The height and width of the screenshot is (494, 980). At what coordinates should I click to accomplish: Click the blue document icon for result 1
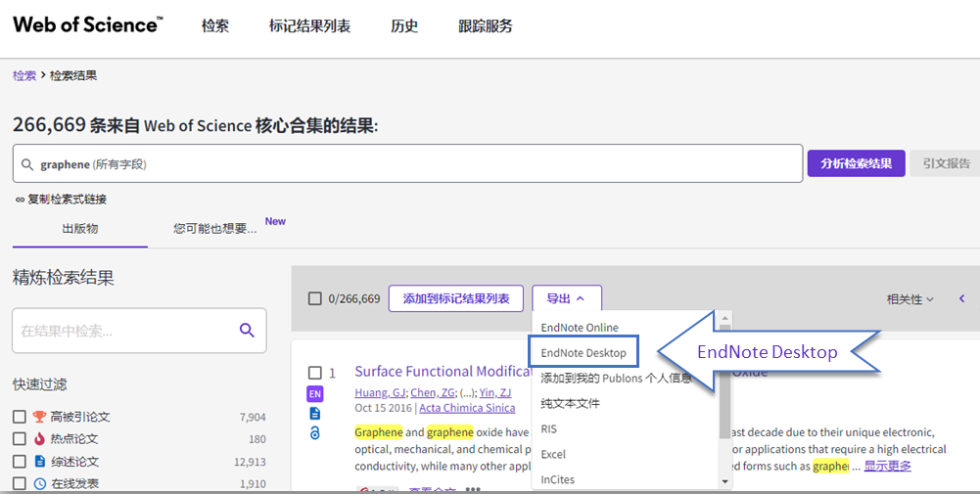pyautogui.click(x=315, y=414)
